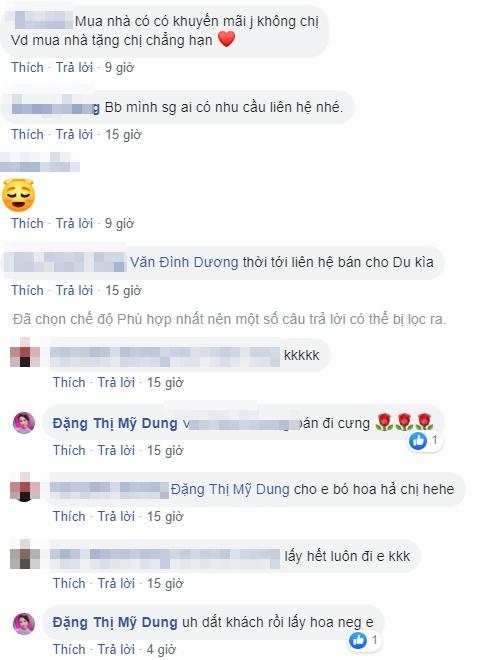
Task: Open tagged profile Văn Đình Dương
Action: 184,262
